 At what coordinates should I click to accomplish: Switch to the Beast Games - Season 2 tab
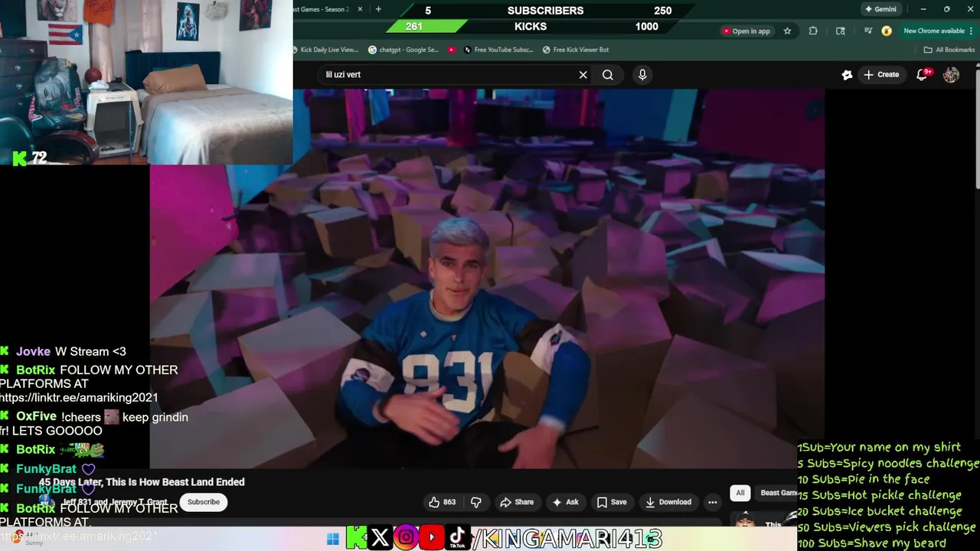coord(322,9)
